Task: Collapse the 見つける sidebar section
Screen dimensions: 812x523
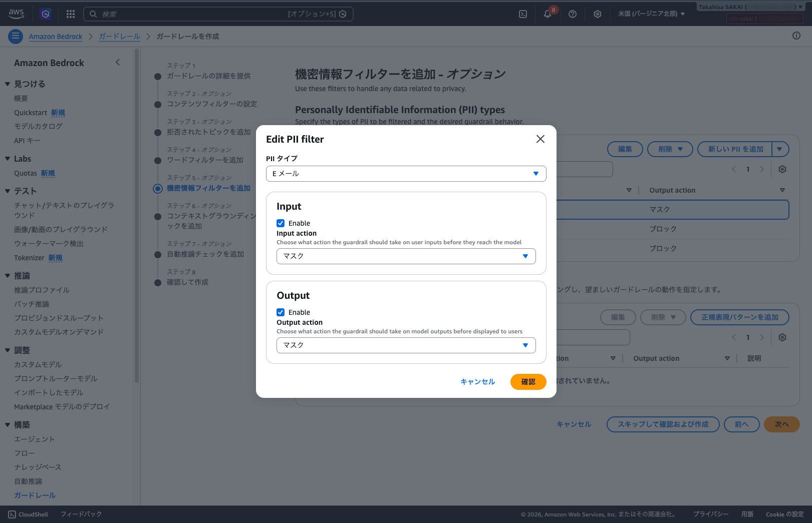Action: click(x=8, y=84)
